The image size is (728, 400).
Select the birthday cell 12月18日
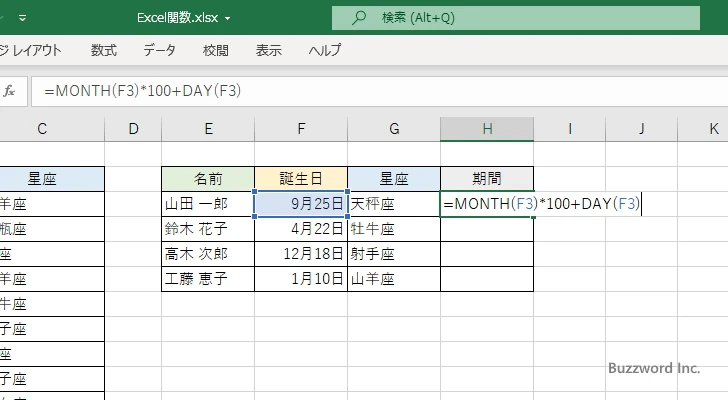click(x=301, y=254)
